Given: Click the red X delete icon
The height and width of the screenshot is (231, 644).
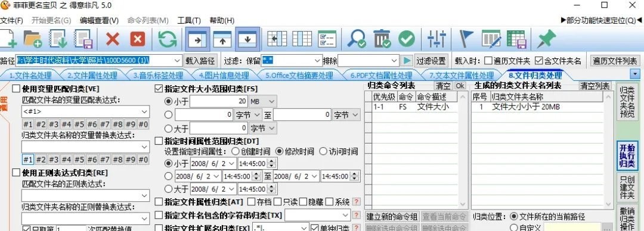Looking at the screenshot, I should [113, 39].
